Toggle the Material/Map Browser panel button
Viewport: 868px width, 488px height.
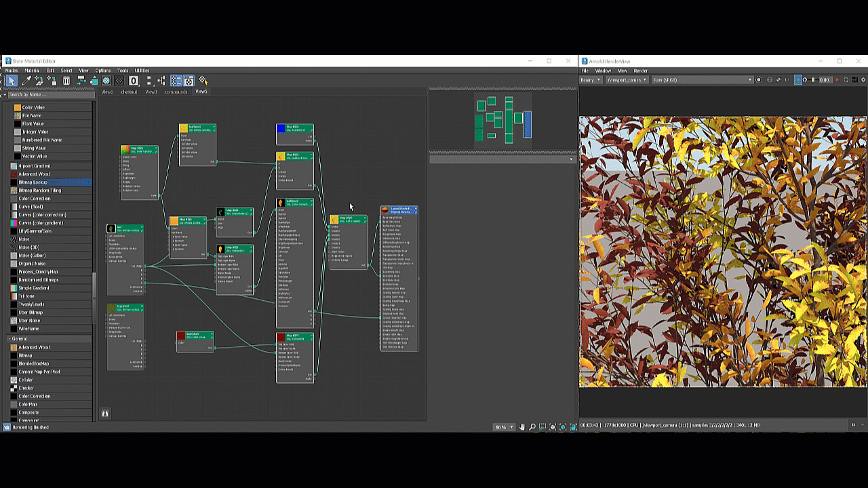(176, 81)
